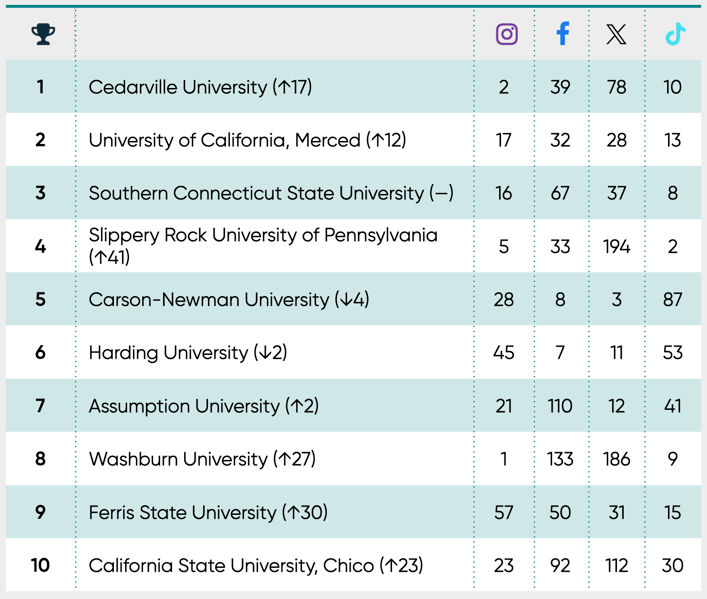Click Assumption University's Facebook rank 110
Screen dimensions: 707x599
pyautogui.click(x=560, y=406)
